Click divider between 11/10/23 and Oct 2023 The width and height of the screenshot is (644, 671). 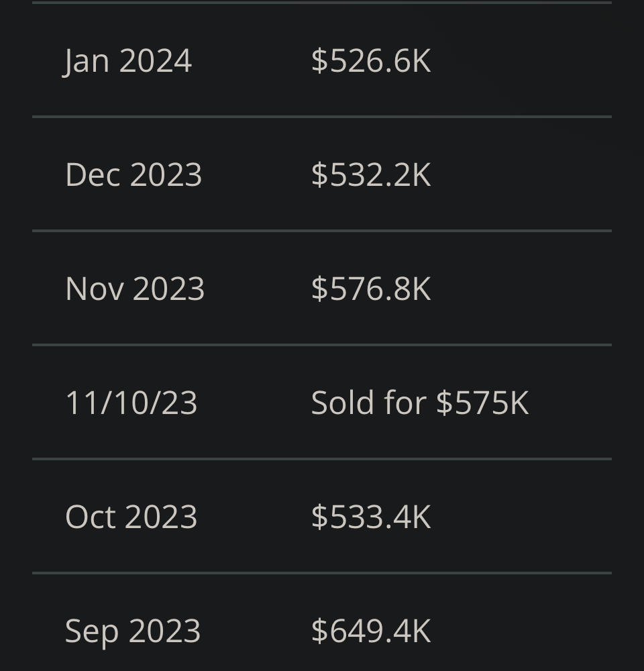pyautogui.click(x=322, y=459)
